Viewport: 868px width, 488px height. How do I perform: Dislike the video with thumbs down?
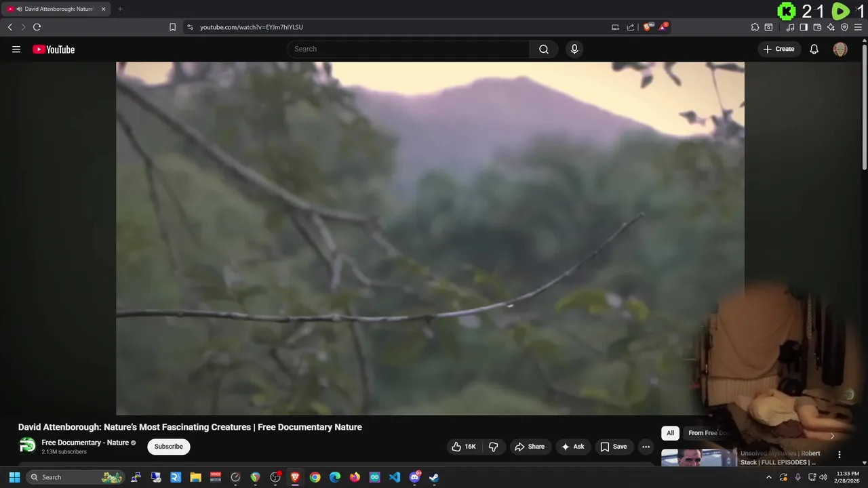coord(494,447)
